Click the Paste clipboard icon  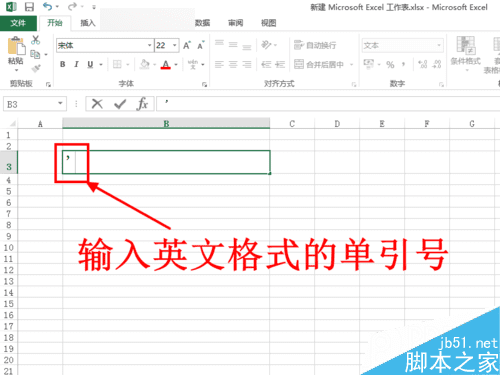pyautogui.click(x=16, y=46)
